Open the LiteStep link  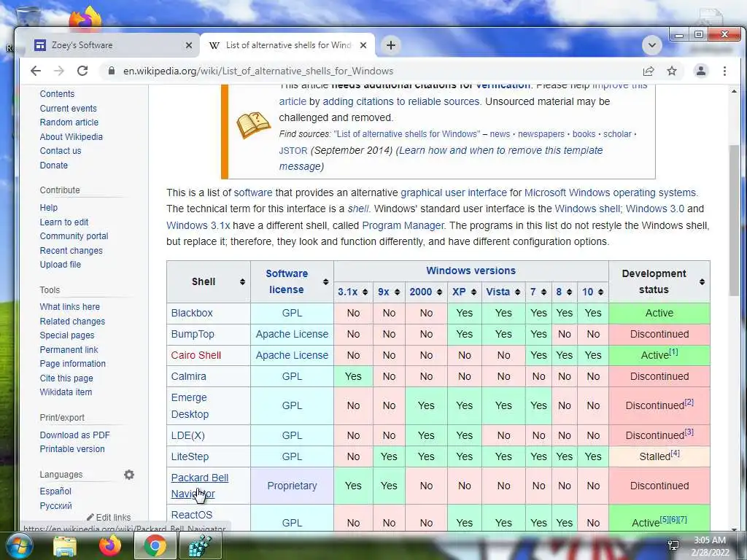point(190,456)
